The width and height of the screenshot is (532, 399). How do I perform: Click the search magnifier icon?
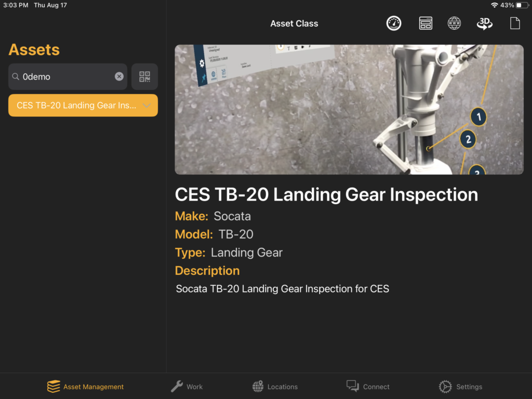coord(16,77)
